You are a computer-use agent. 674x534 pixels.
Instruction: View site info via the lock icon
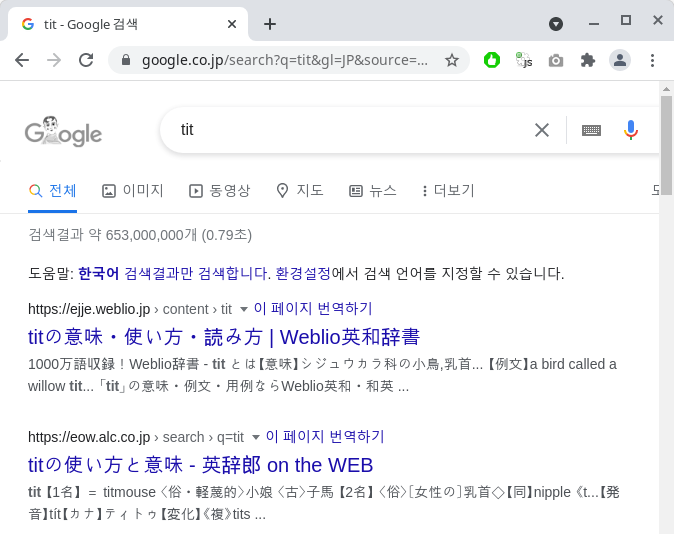tap(126, 60)
